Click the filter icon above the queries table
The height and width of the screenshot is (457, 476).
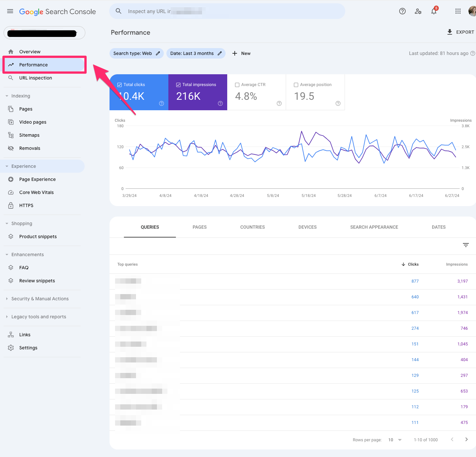466,245
